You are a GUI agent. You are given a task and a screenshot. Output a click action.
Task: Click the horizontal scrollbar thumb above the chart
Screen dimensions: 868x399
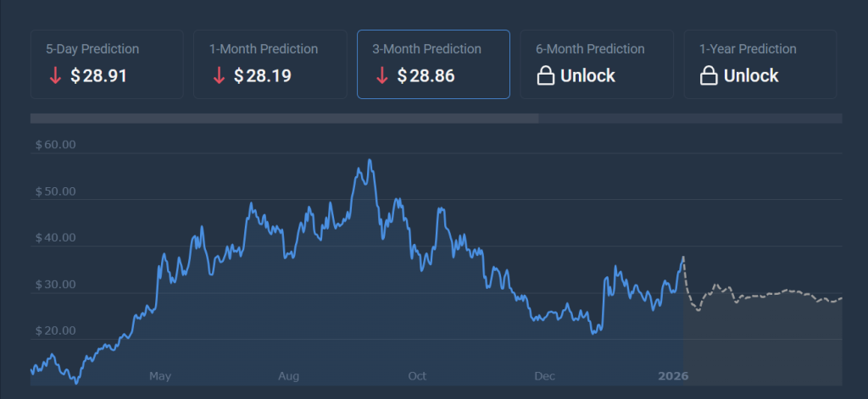284,119
